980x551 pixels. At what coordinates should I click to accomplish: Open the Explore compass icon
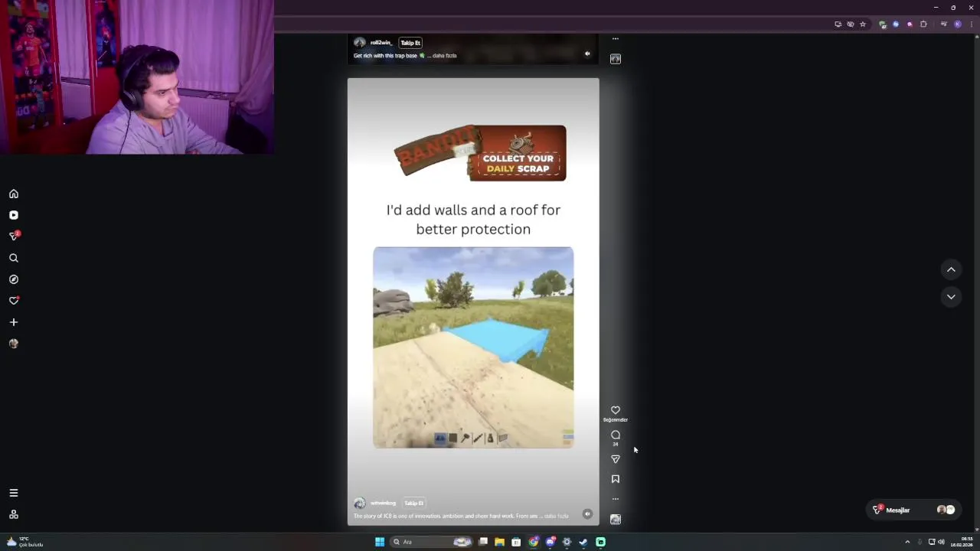pos(14,279)
